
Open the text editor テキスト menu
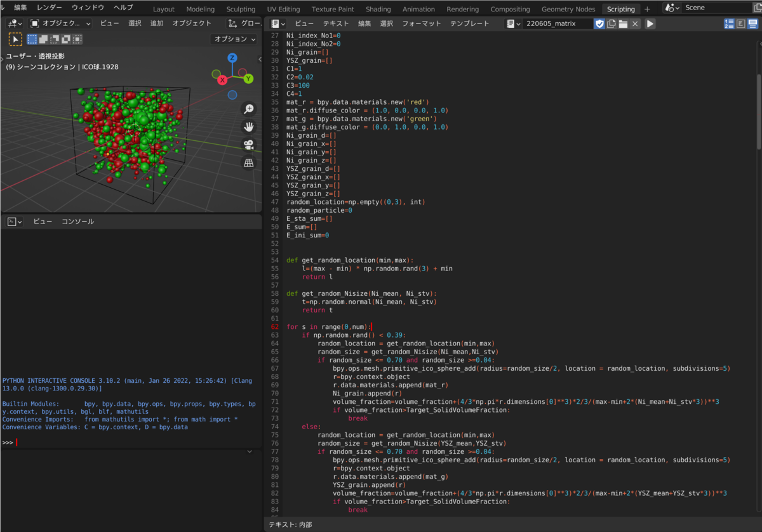[x=336, y=23]
